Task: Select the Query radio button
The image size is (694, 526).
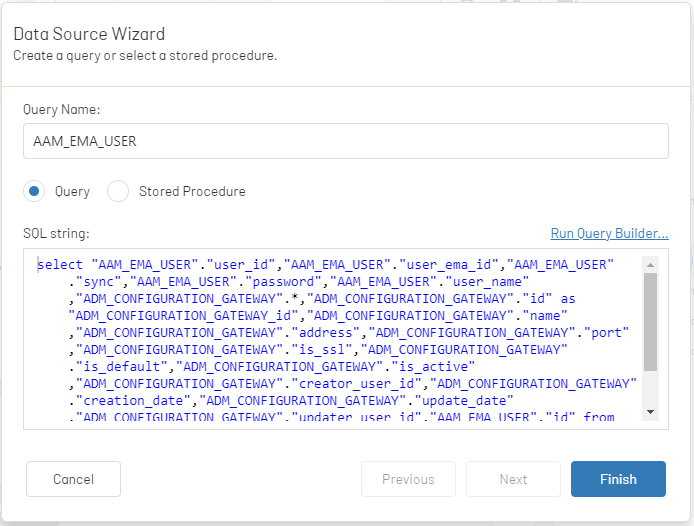Action: coord(34,191)
